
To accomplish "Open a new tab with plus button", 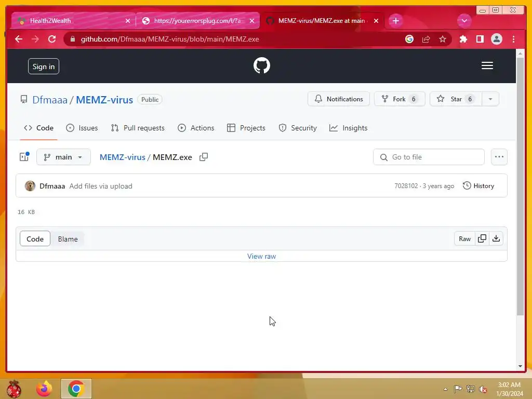I will 395,21.
